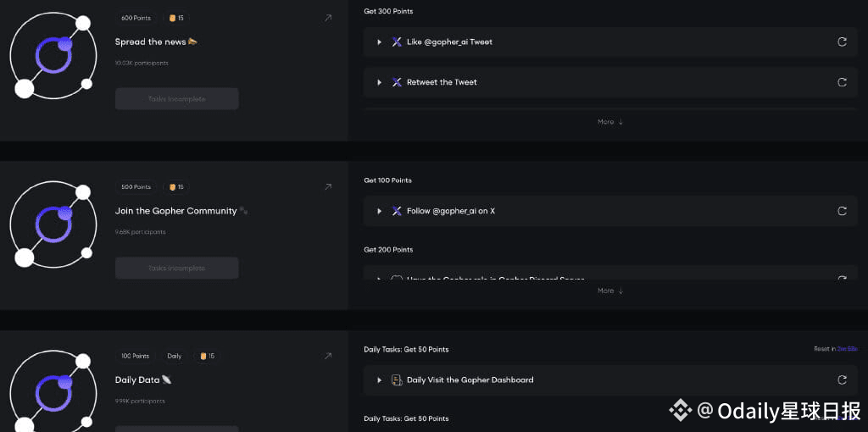Open Daily Data quest arrow icon
The width and height of the screenshot is (868, 432).
tap(328, 357)
